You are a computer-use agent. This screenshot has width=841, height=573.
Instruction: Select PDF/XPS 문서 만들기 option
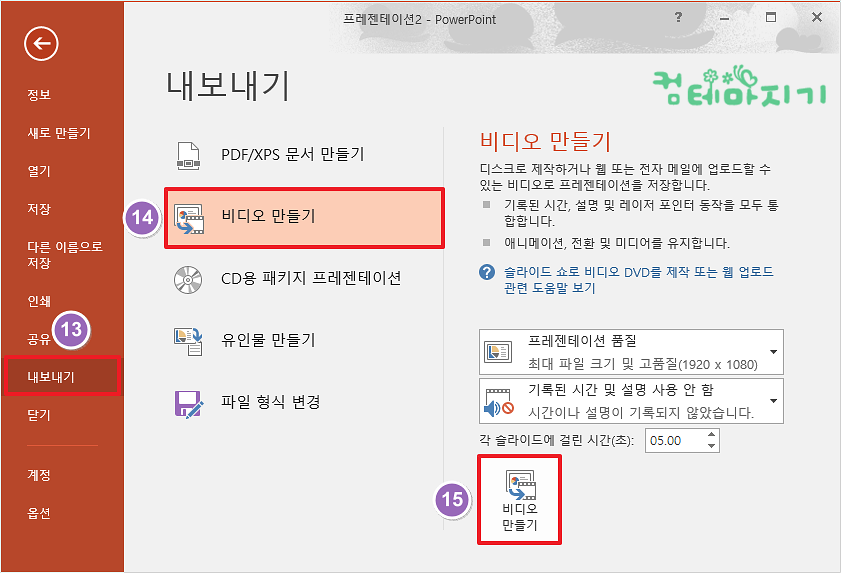[x=304, y=156]
